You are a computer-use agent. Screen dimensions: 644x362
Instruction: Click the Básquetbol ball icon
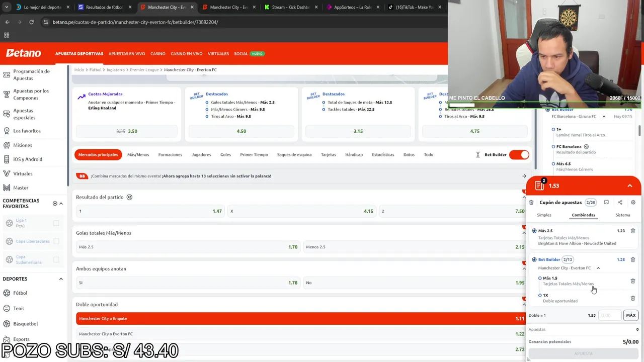(7, 323)
